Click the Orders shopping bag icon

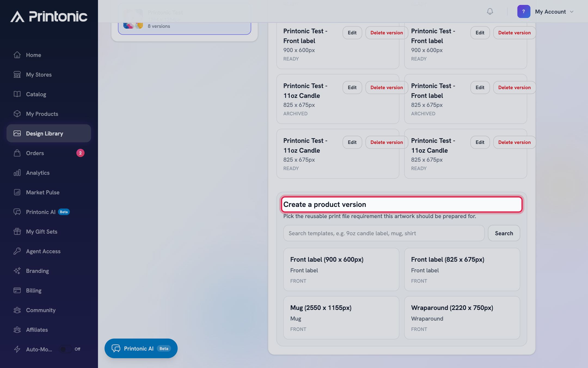coord(17,153)
